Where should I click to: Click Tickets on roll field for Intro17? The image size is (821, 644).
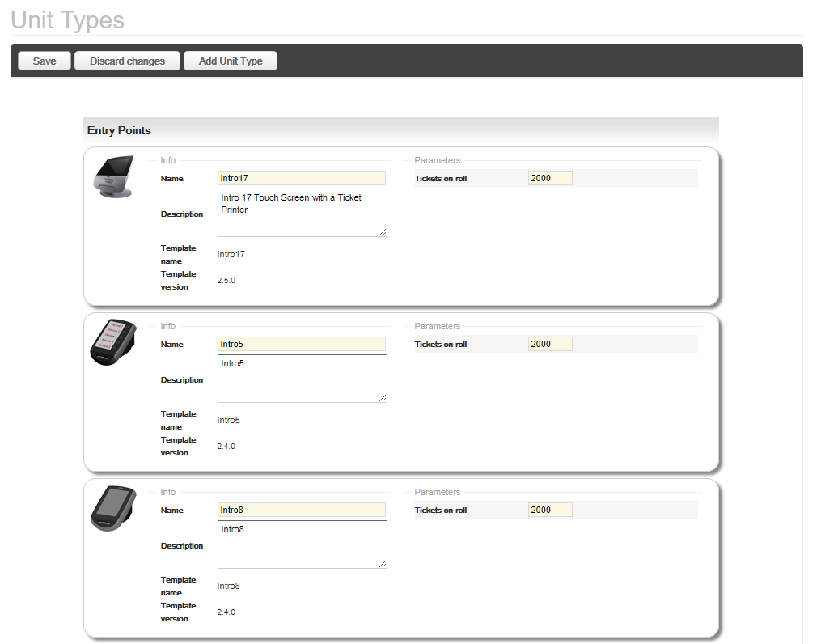(550, 178)
